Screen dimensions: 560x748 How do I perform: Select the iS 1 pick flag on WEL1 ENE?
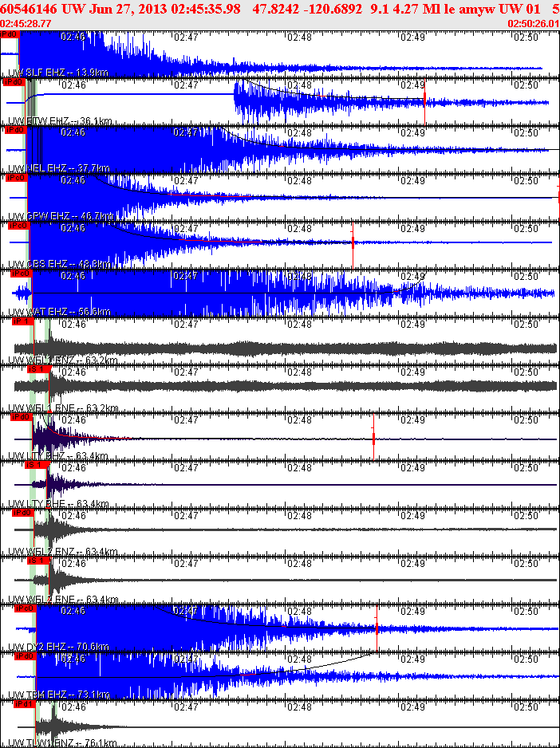38,369
